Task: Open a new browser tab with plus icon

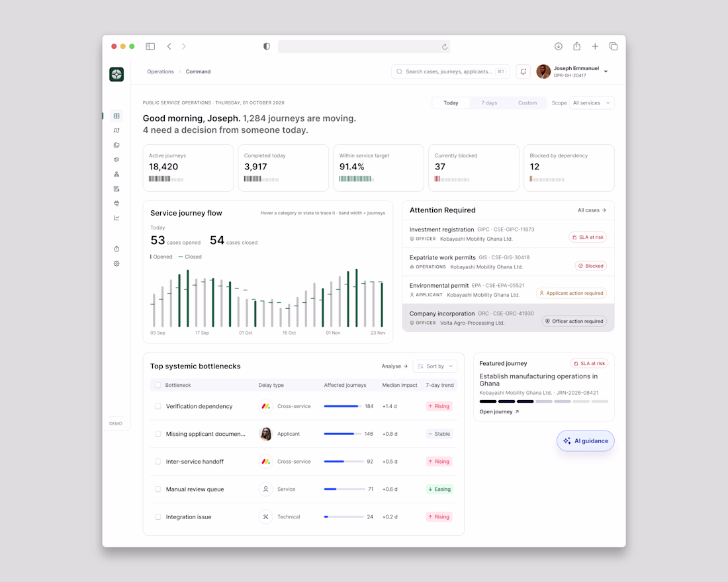Action: [x=595, y=46]
